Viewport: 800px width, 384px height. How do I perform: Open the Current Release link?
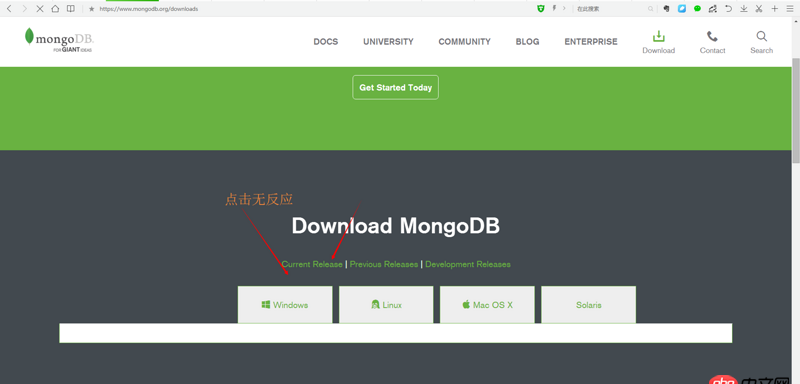click(312, 264)
